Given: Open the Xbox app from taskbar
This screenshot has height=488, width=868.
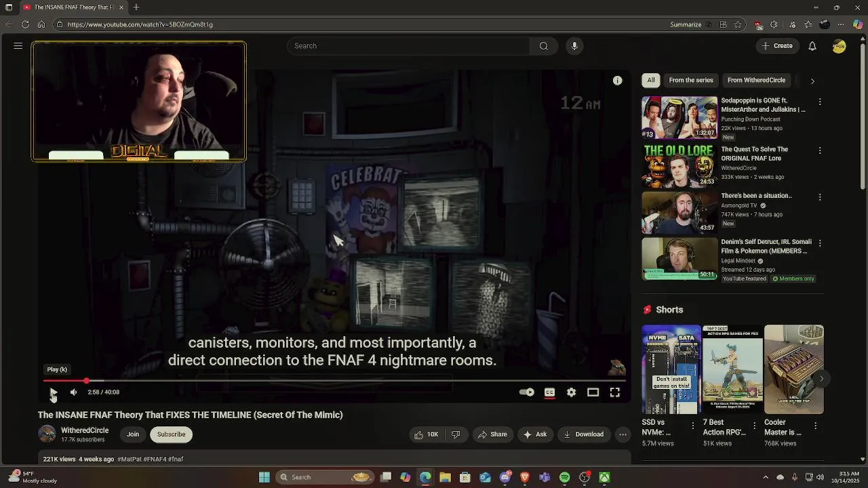Looking at the screenshot, I should (604, 477).
